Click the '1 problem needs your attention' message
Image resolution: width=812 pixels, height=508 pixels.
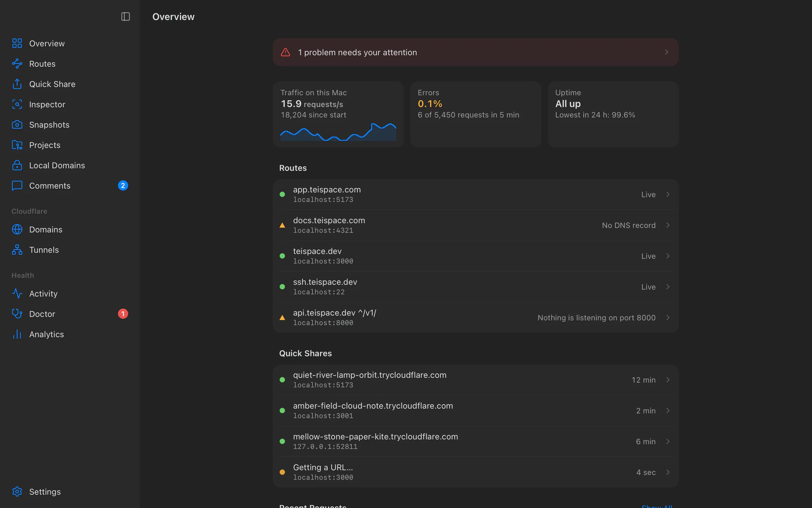click(357, 52)
